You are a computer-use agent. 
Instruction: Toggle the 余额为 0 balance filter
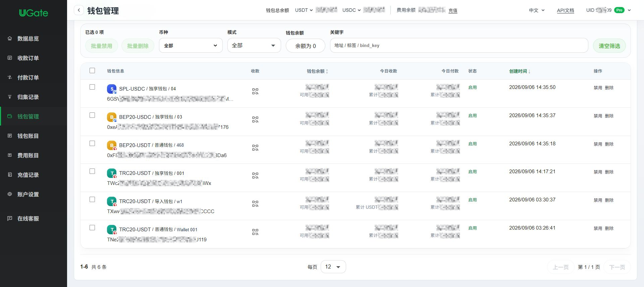click(x=305, y=46)
